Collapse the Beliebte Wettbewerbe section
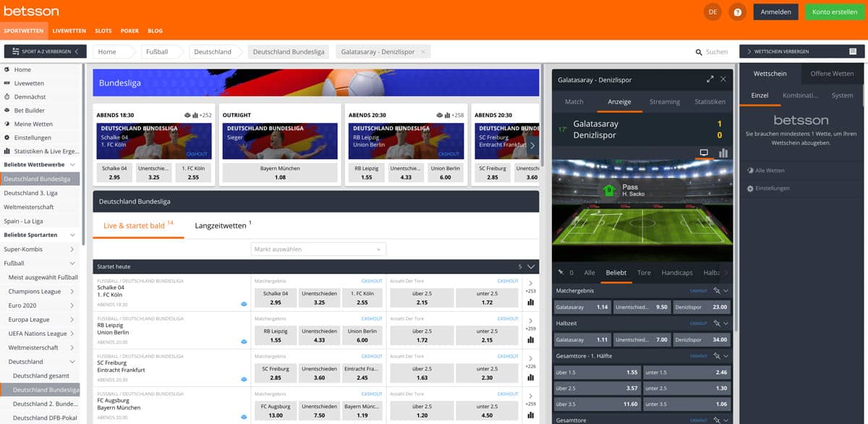The image size is (868, 424). click(x=72, y=165)
